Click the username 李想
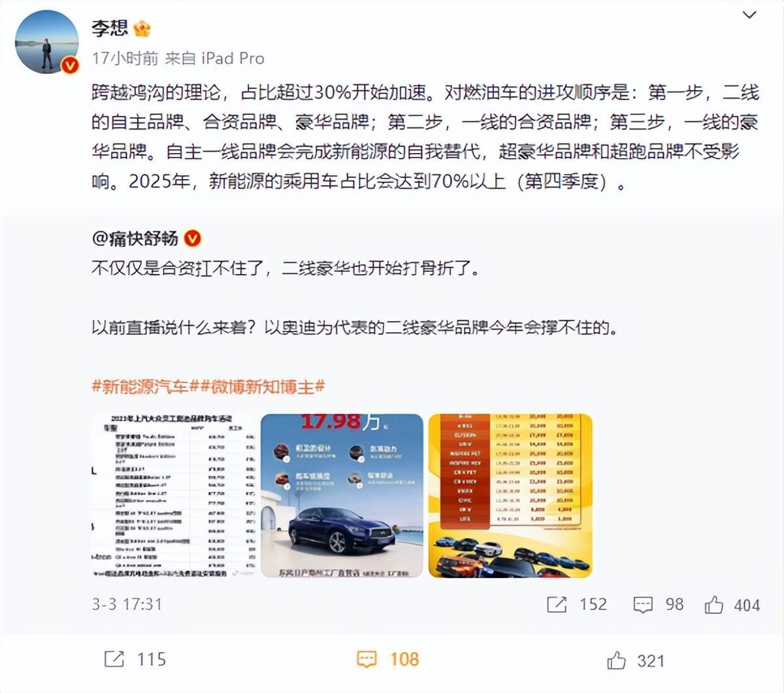This screenshot has width=784, height=693. (110, 28)
